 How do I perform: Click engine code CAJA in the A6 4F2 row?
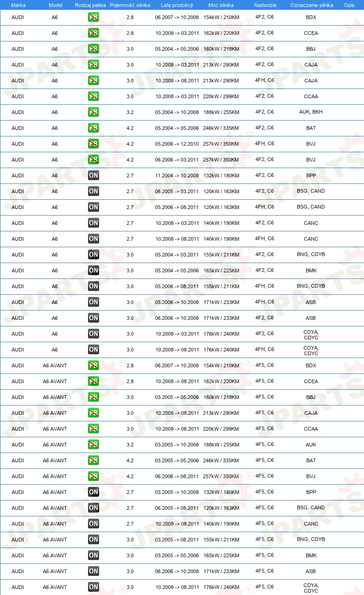[311, 65]
